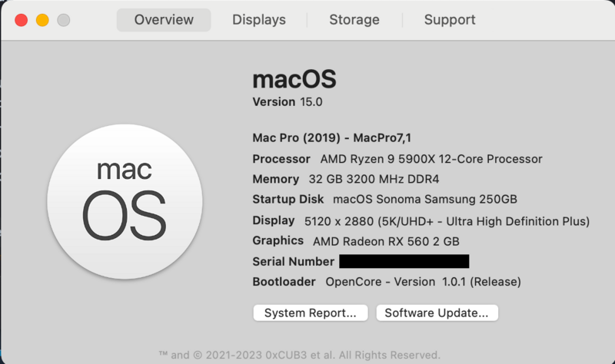
Task: Click the AMD Radeon RX 560 2 GB text
Action: coord(386,241)
